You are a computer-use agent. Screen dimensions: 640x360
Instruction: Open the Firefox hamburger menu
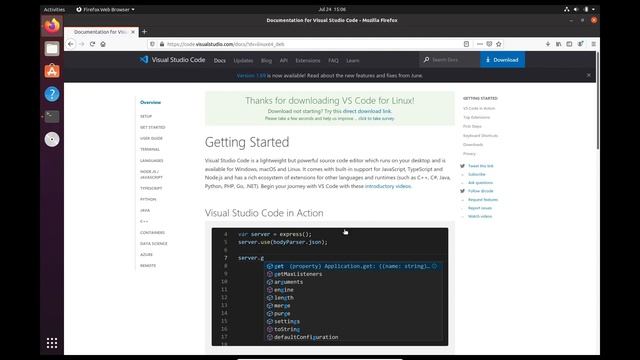(x=593, y=44)
